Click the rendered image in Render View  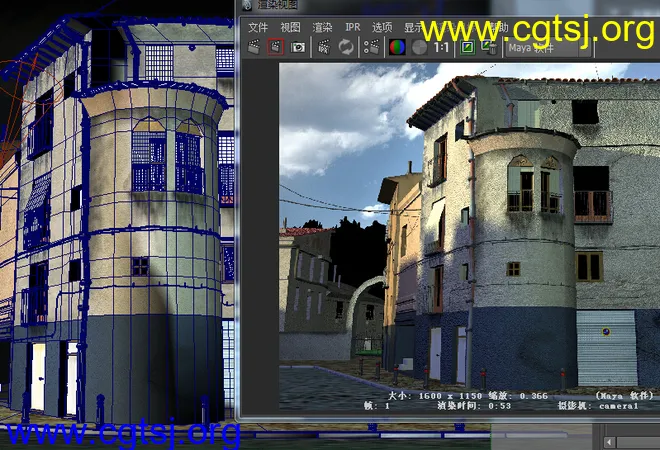pyautogui.click(x=469, y=237)
